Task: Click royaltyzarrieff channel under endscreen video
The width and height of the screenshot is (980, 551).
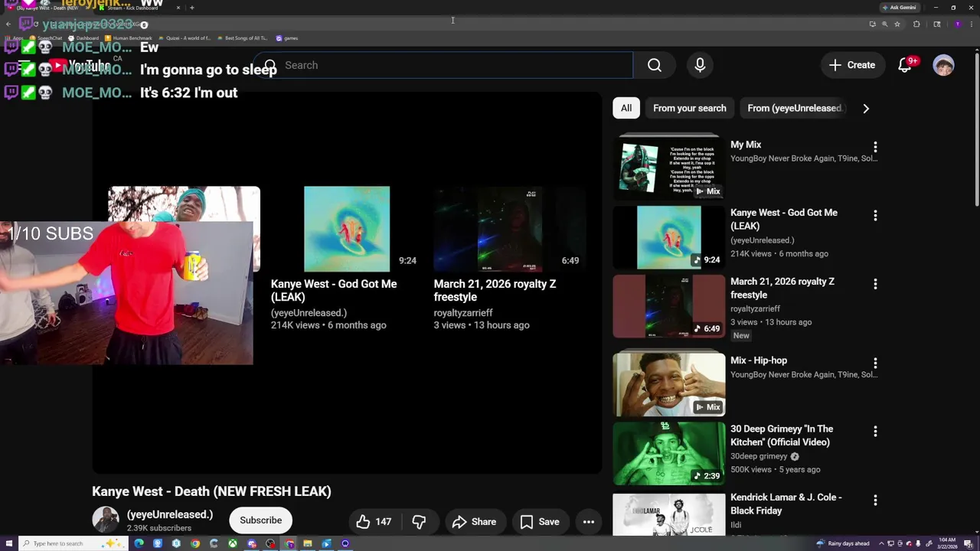Action: point(463,313)
